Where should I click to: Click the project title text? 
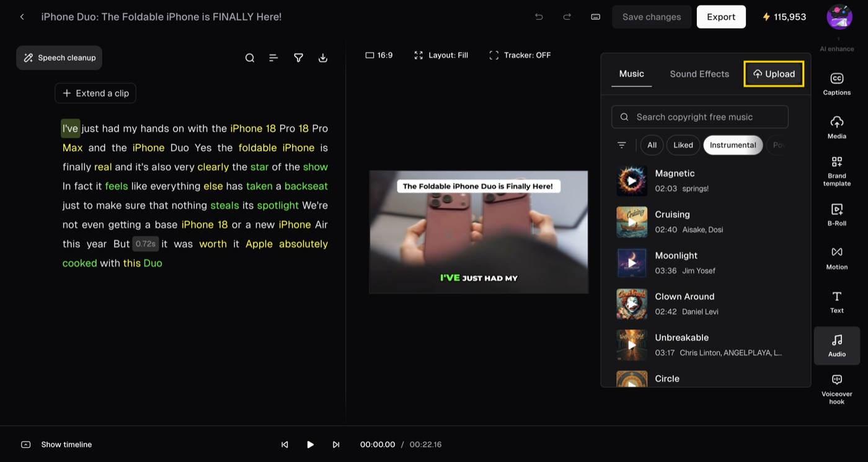(161, 17)
